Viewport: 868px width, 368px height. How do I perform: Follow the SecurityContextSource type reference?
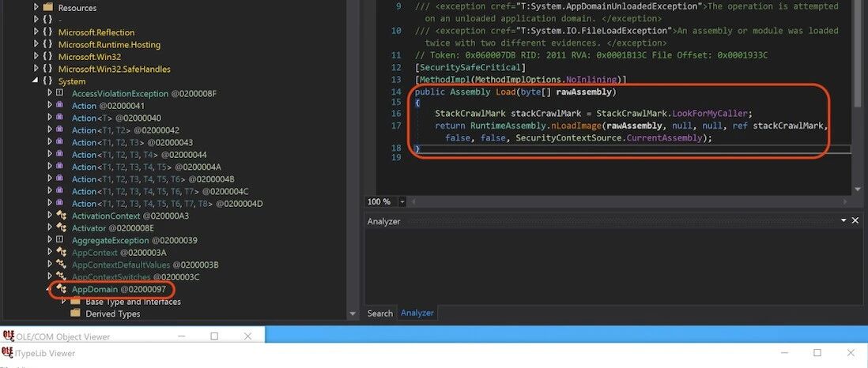[568, 137]
